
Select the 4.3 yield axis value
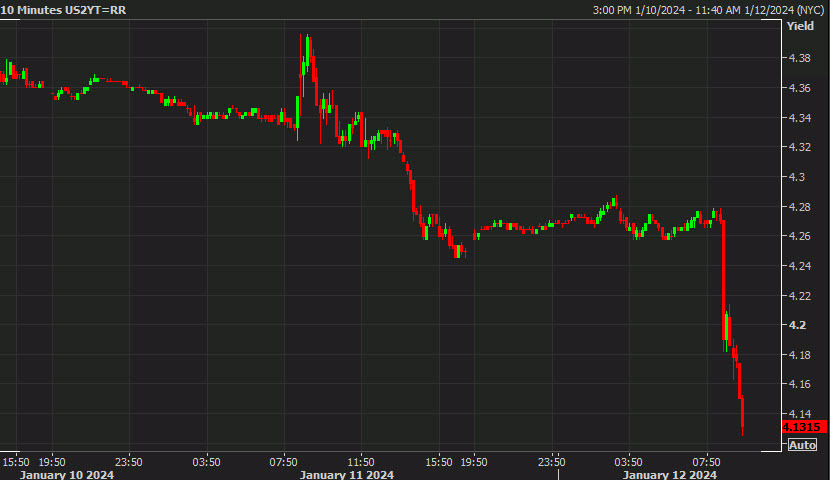pos(797,177)
